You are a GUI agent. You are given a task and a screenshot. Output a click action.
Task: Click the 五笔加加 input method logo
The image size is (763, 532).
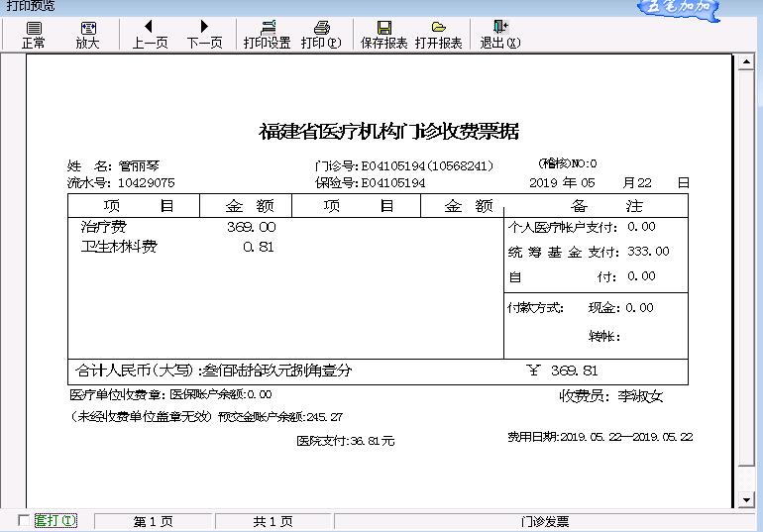680,8
